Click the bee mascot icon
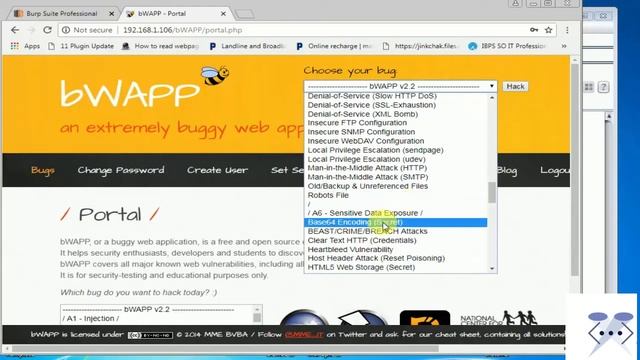The width and height of the screenshot is (640, 360). (215, 75)
